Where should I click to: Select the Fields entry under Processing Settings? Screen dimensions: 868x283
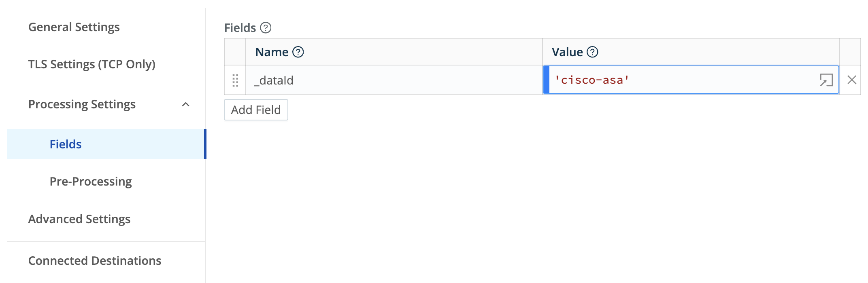65,144
